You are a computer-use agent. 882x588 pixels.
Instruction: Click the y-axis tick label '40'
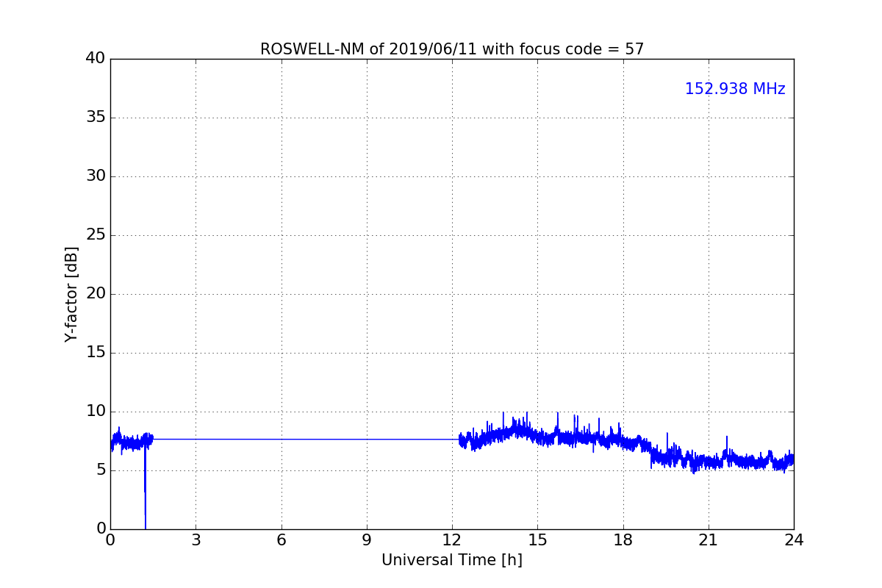96,58
